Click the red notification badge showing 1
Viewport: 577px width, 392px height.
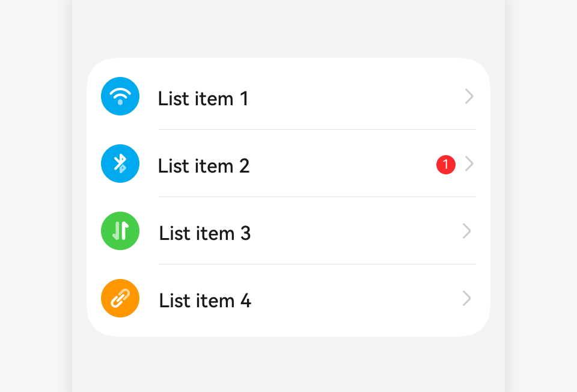446,165
